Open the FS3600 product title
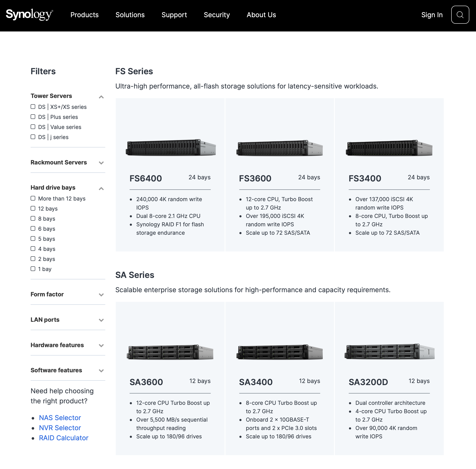Screen dimensions: 476x469 point(255,178)
